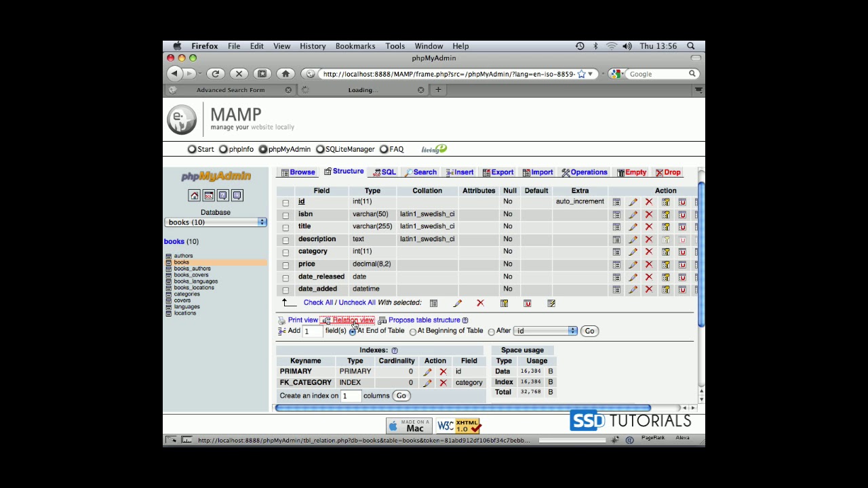Click the Indexes help question icon

coord(395,350)
